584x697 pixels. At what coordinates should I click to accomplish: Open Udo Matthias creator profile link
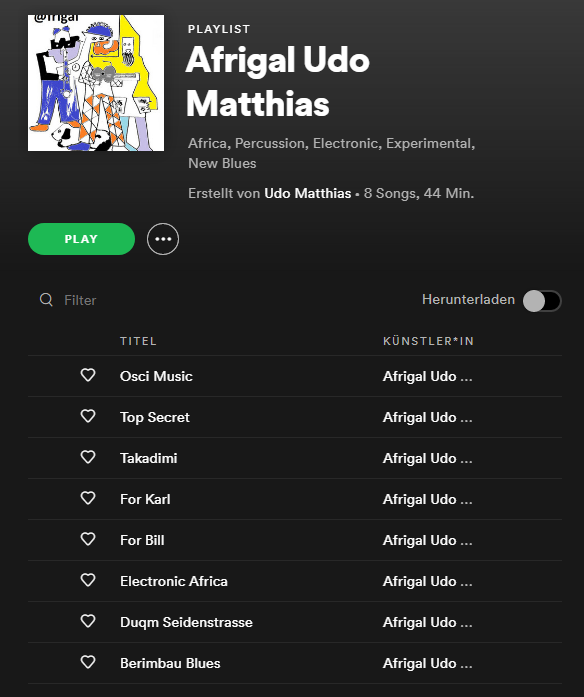point(308,193)
